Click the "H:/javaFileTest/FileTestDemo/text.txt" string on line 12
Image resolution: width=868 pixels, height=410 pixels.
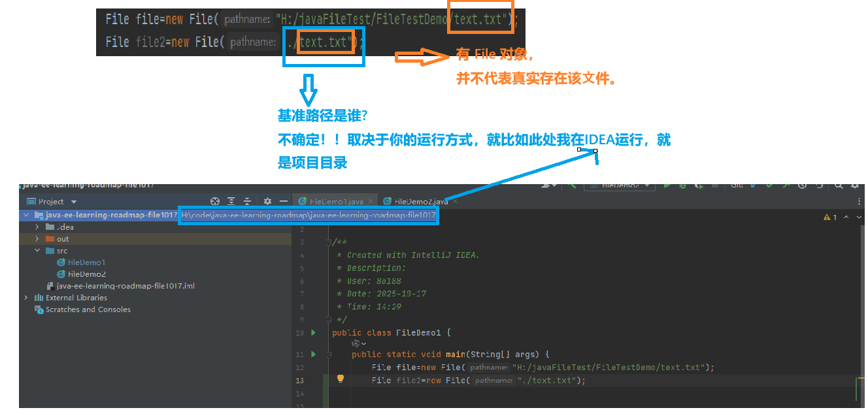click(x=609, y=368)
